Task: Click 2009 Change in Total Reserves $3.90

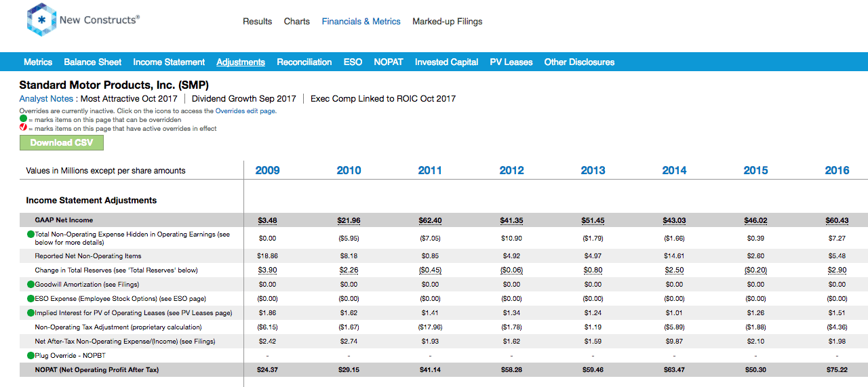Action: coord(267,270)
